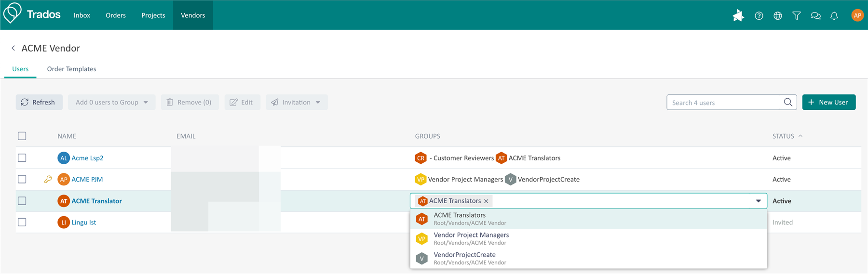Screen dimensions: 868x274
Task: Click the AP avatar for ACME PJM
Action: click(64, 179)
